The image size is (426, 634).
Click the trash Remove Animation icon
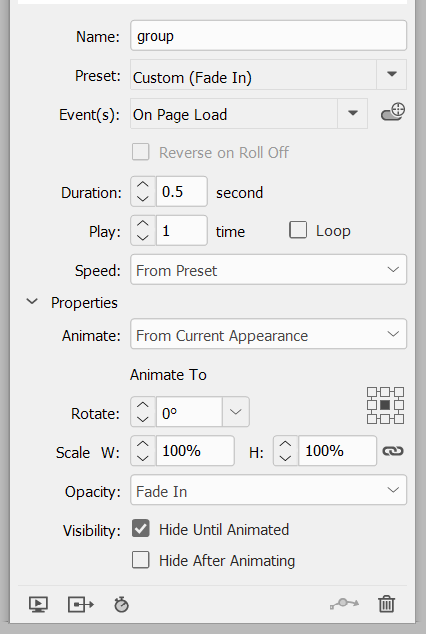click(386, 604)
